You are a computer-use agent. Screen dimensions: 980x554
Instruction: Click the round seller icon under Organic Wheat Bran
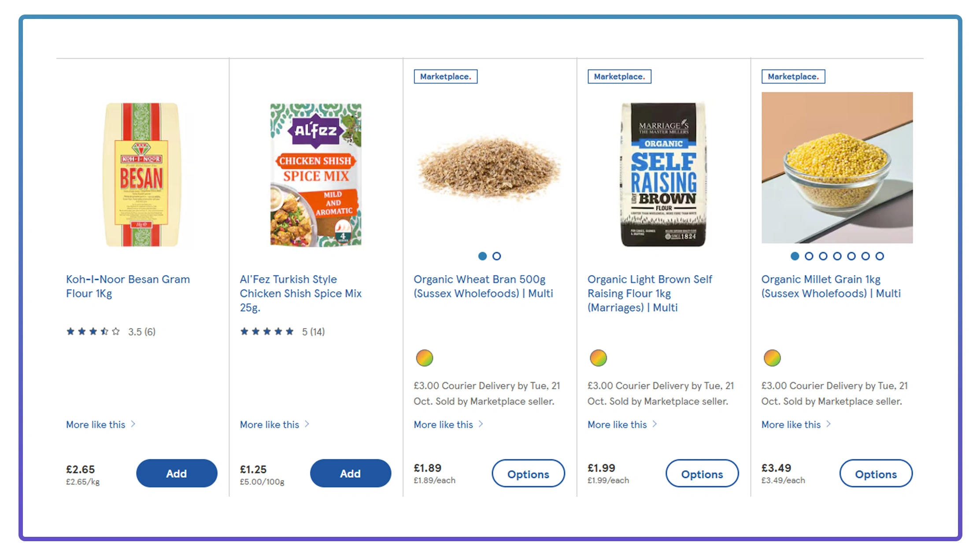[425, 358]
